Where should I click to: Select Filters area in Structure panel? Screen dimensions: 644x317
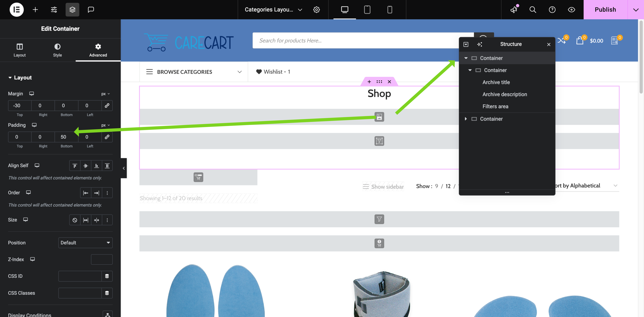[x=495, y=106]
